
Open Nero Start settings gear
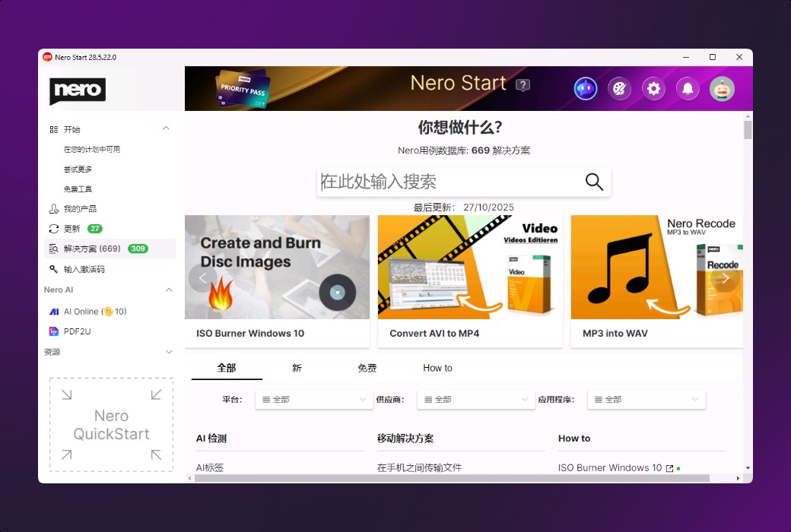click(653, 88)
